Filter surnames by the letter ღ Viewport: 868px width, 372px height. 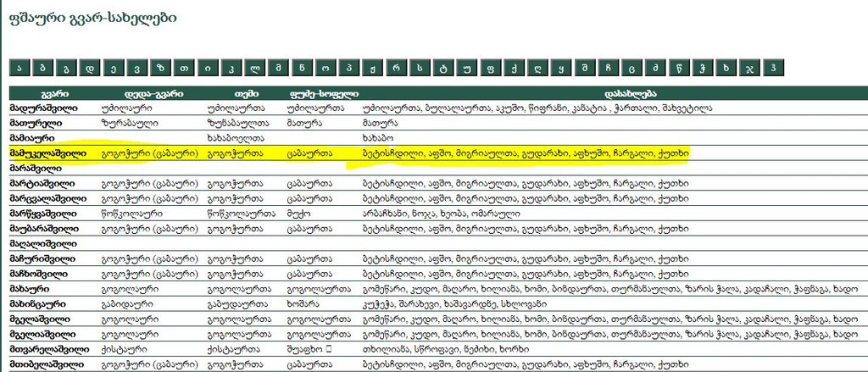[538, 68]
